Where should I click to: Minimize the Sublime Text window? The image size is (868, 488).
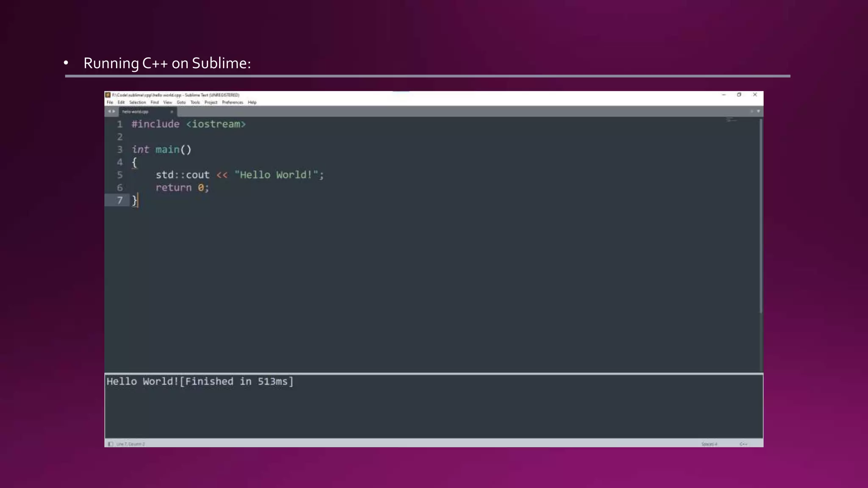coord(724,95)
